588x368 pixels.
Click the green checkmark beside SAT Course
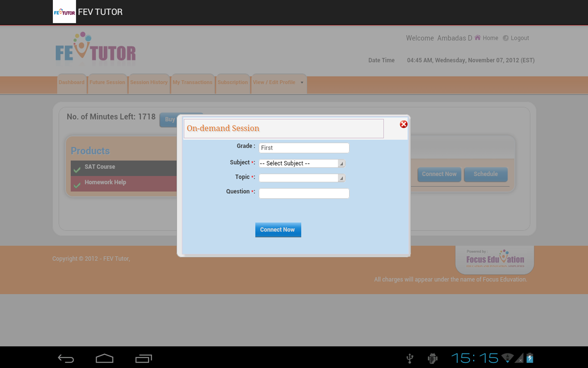[77, 168]
